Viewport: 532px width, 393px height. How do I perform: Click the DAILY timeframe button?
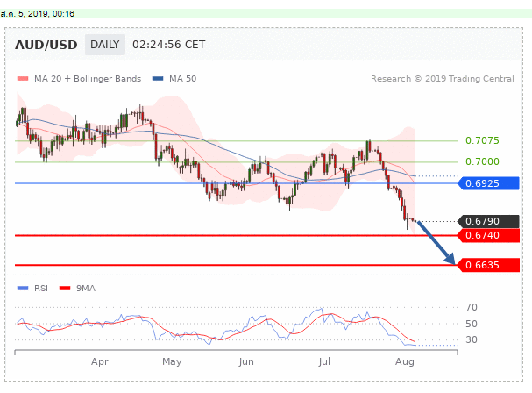tap(105, 45)
